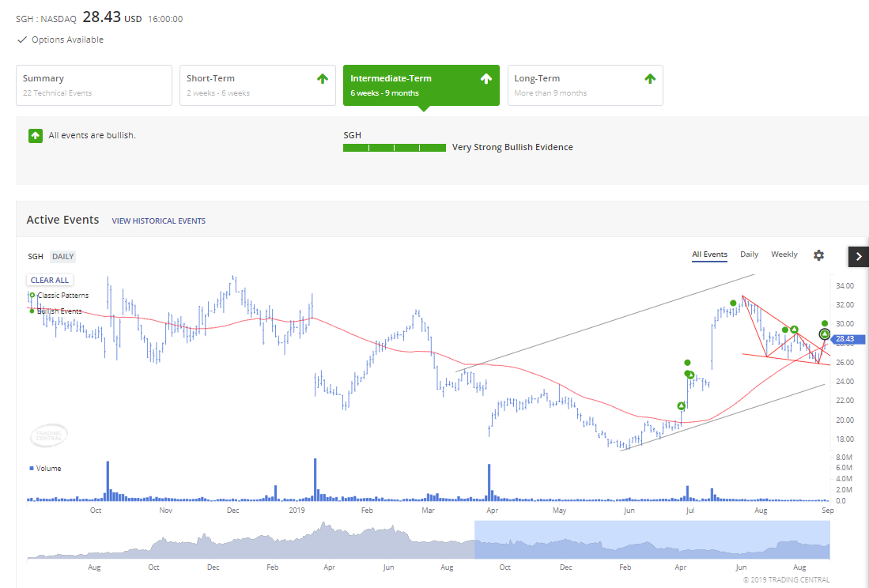869x588 pixels.
Task: Click the Short-Term green up arrow icon
Action: [323, 78]
